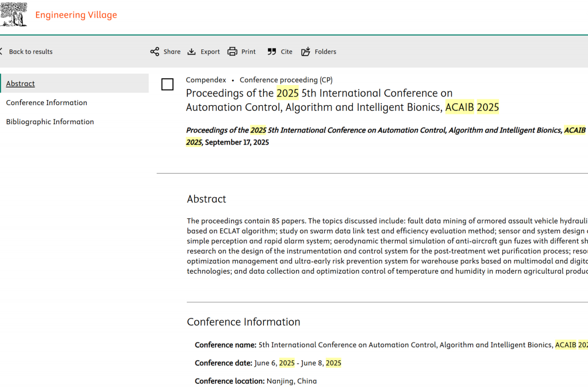Click the Elsevier tree logo

tap(14, 15)
